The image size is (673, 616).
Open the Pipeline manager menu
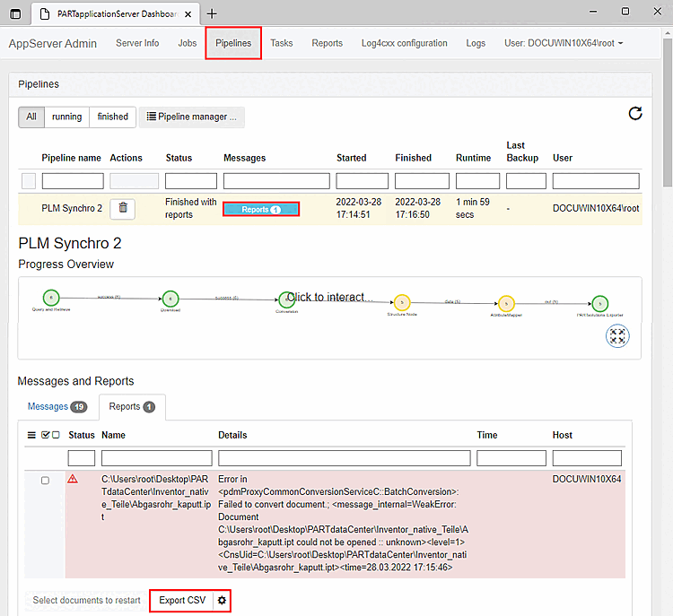click(192, 117)
